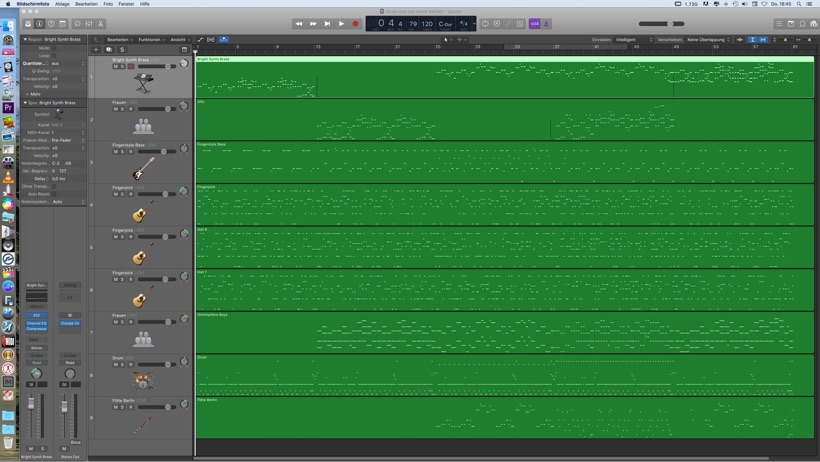The width and height of the screenshot is (820, 462).
Task: Click the Fast Forward transport button
Action: click(x=313, y=24)
